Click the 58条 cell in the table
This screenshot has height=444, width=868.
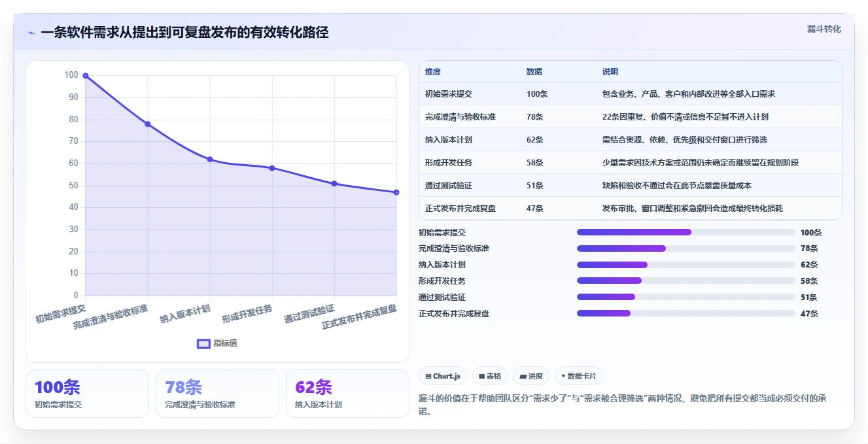point(535,163)
